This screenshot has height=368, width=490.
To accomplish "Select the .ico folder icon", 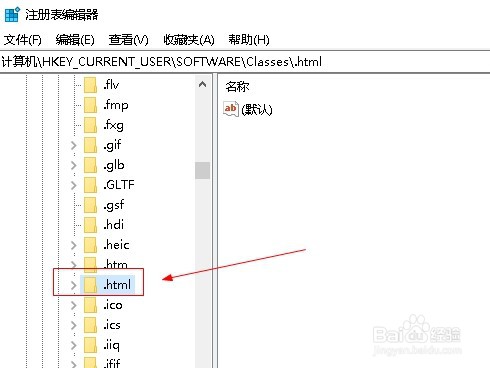I will [x=90, y=305].
